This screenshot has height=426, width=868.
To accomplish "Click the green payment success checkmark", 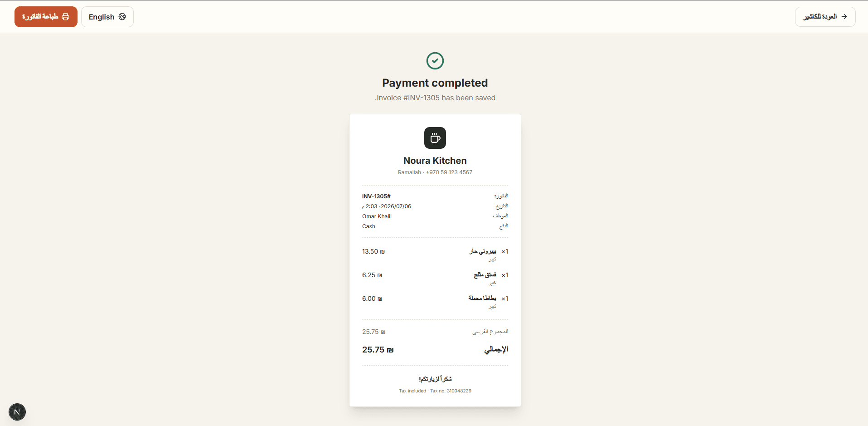I will [x=435, y=61].
